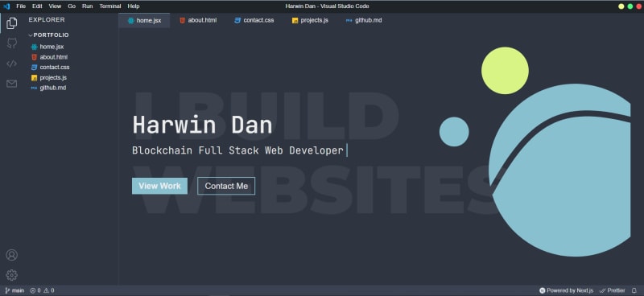The height and width of the screenshot is (296, 644).
Task: Click the Powered by Next.js link
Action: (x=567, y=290)
